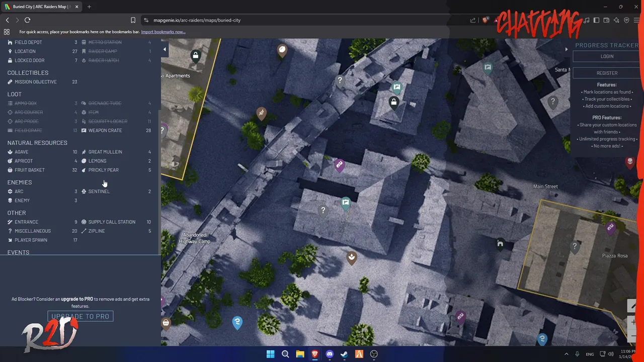Show hidden system tray icons chevron
This screenshot has height=362, width=644.
[x=566, y=354]
